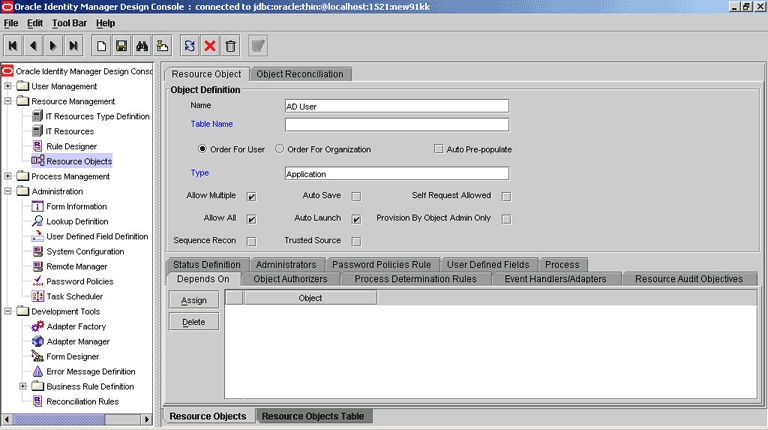Image resolution: width=768 pixels, height=430 pixels.
Task: Expand User Management folder
Action: pyautogui.click(x=8, y=86)
